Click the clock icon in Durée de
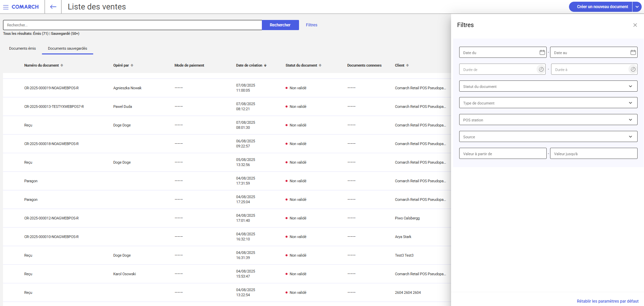This screenshot has width=644, height=306. click(541, 69)
